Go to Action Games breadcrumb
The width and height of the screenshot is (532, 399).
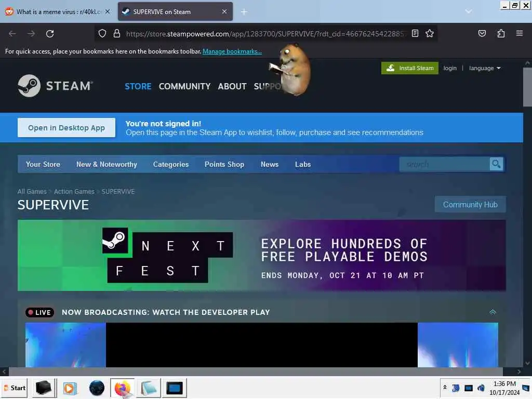(x=74, y=192)
